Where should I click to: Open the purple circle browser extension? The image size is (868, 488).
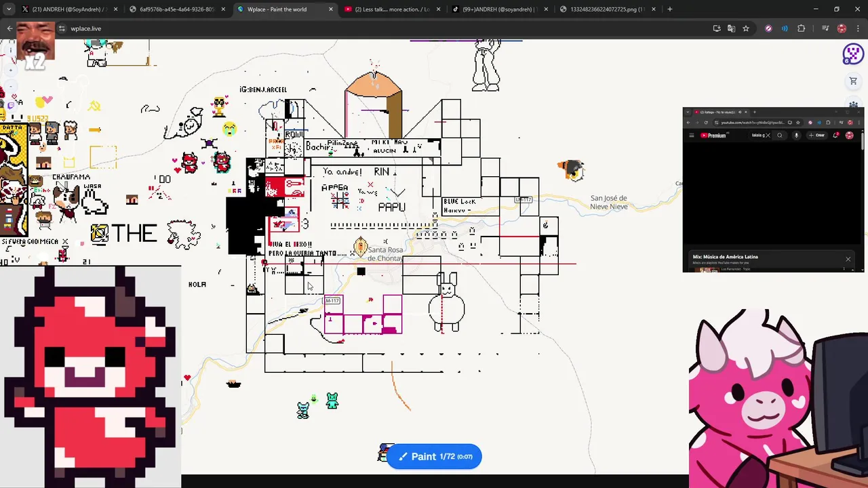(768, 28)
